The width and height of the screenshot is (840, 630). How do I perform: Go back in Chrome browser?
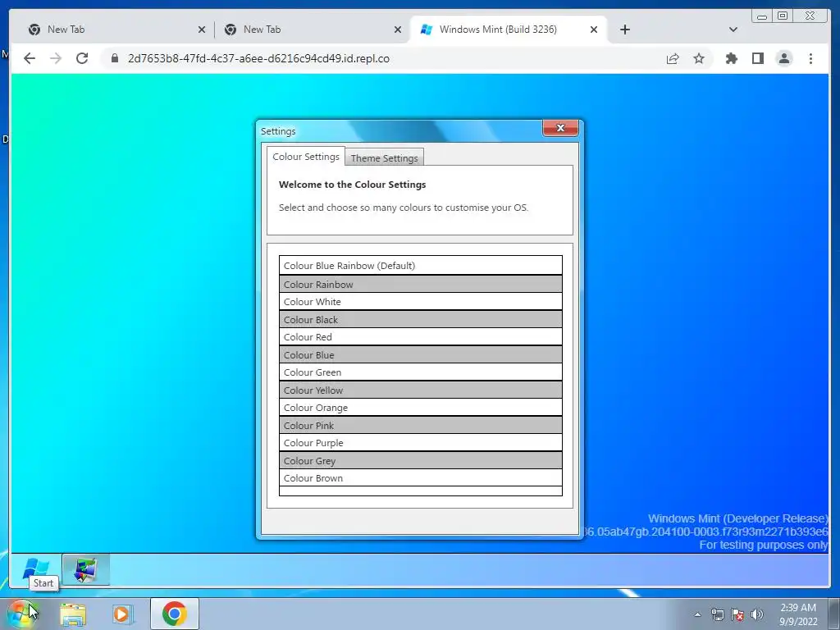tap(30, 58)
